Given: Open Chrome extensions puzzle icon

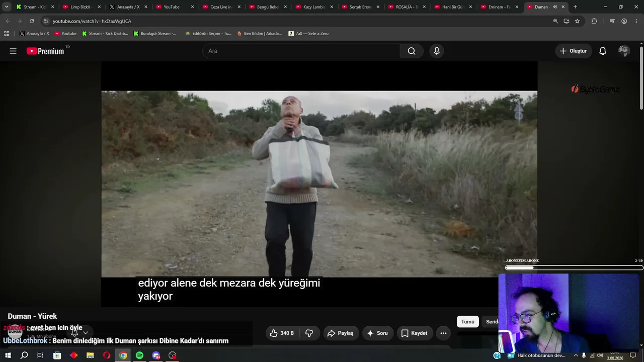Looking at the screenshot, I should (594, 21).
